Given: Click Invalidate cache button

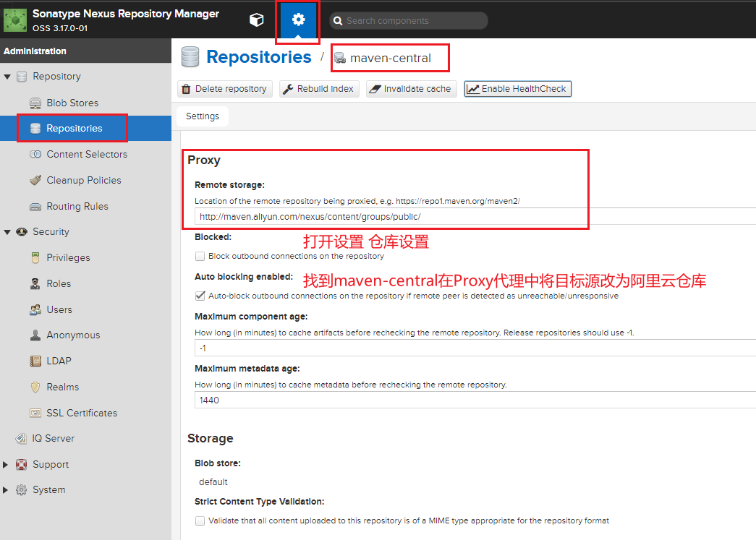Looking at the screenshot, I should click(x=411, y=89).
